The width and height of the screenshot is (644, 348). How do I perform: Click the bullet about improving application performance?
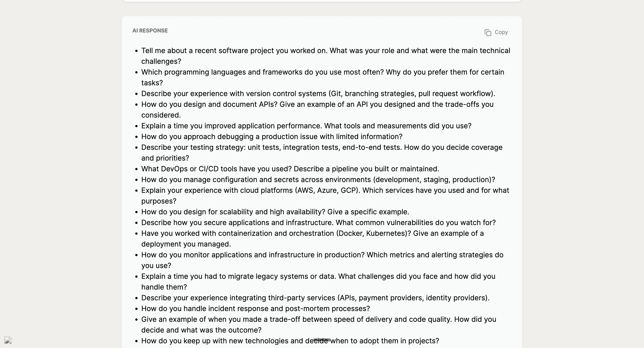pos(306,126)
